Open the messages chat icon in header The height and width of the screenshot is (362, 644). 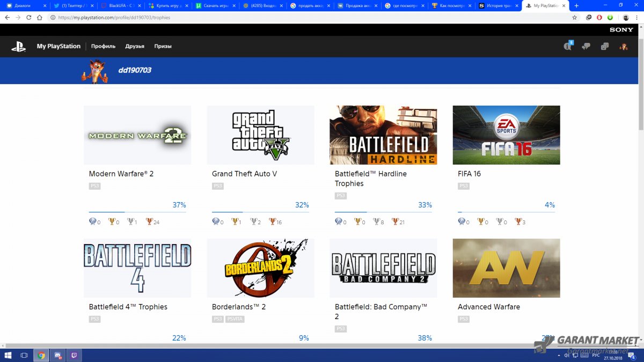pyautogui.click(x=605, y=46)
